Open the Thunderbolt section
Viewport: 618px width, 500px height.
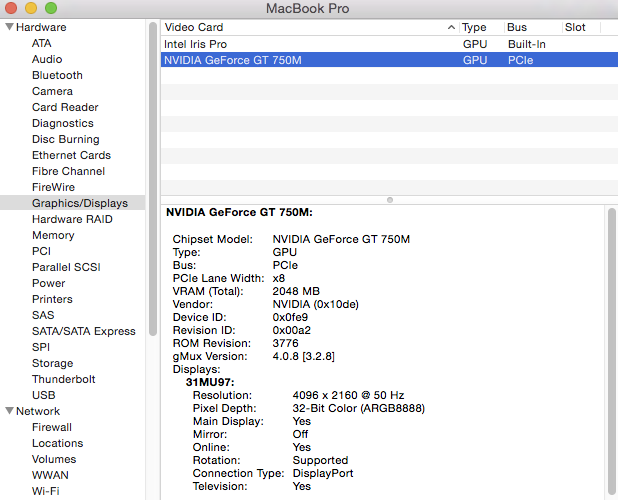point(63,379)
